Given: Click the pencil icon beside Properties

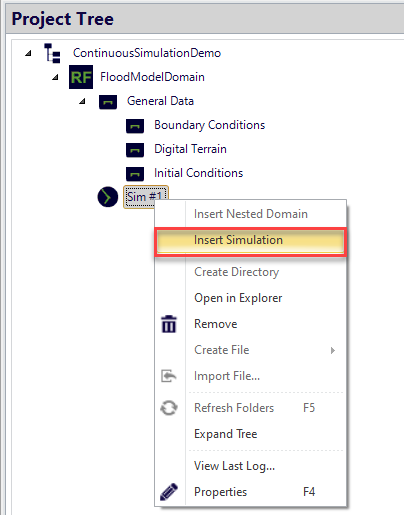Looking at the screenshot, I should tap(169, 492).
